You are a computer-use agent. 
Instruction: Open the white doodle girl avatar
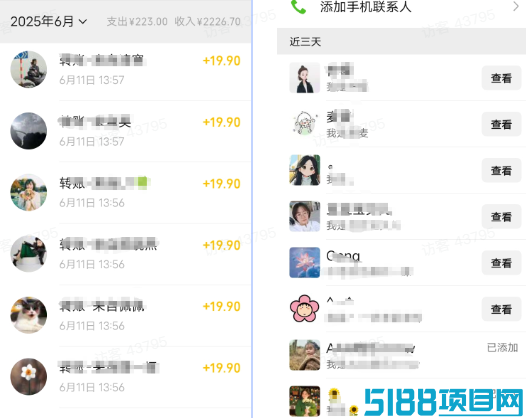tap(305, 124)
